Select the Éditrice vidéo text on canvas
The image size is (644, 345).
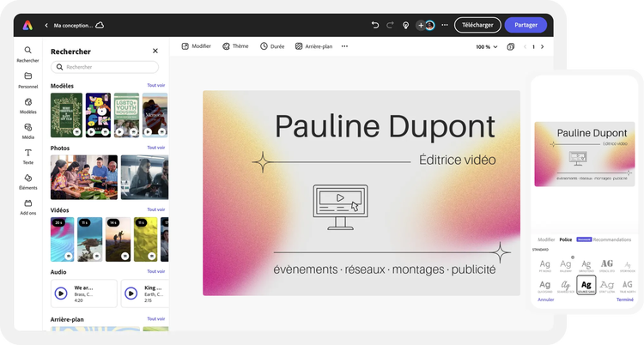(x=457, y=160)
